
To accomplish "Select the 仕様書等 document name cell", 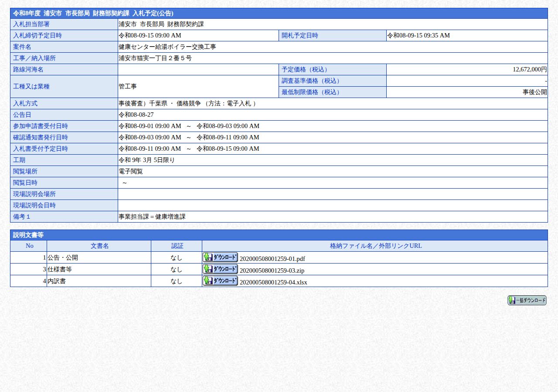I will tap(99, 269).
